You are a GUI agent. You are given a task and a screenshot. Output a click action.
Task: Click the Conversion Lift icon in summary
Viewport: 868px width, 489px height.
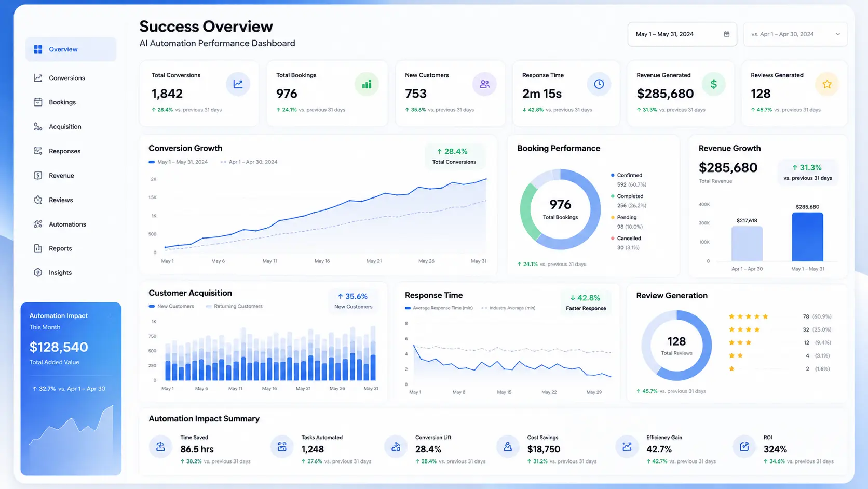pyautogui.click(x=396, y=446)
